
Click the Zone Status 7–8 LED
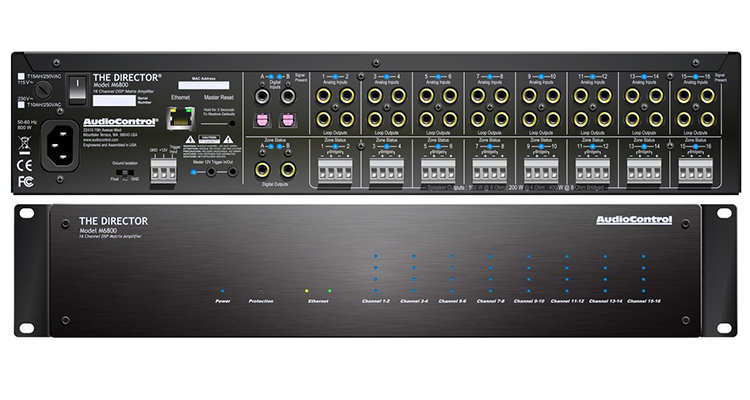[x=489, y=146]
